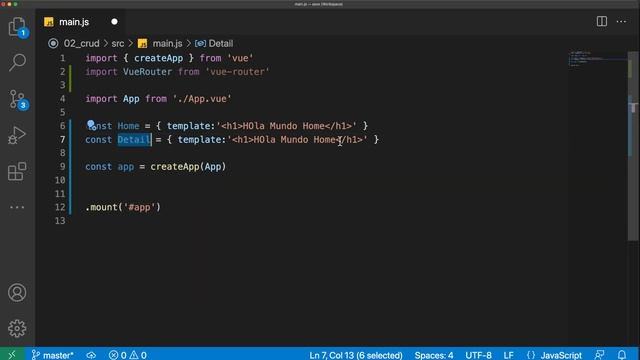Click the vertical editor scrollbar
This screenshot has width=640, height=360.
click(x=633, y=145)
